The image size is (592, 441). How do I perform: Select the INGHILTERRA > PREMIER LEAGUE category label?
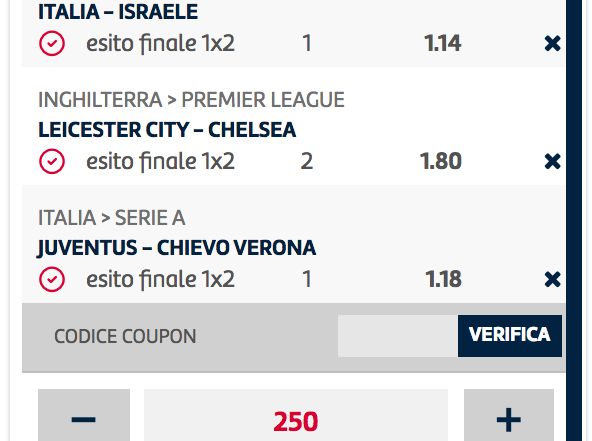pyautogui.click(x=191, y=100)
